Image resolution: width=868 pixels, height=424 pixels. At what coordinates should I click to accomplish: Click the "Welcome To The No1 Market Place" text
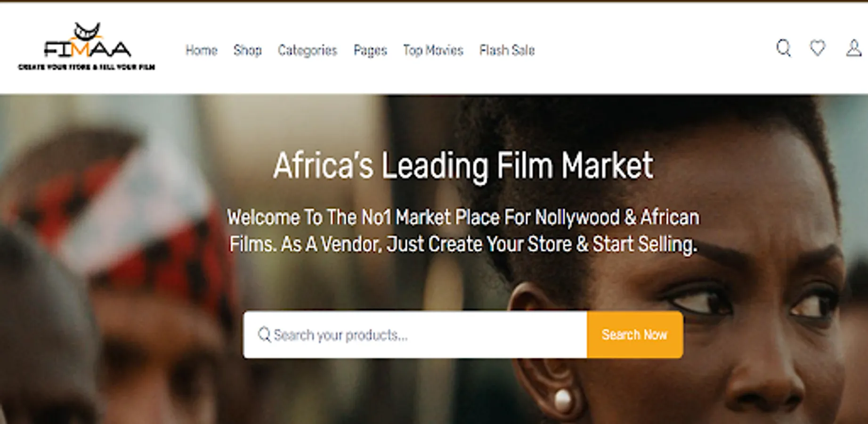coord(463,218)
